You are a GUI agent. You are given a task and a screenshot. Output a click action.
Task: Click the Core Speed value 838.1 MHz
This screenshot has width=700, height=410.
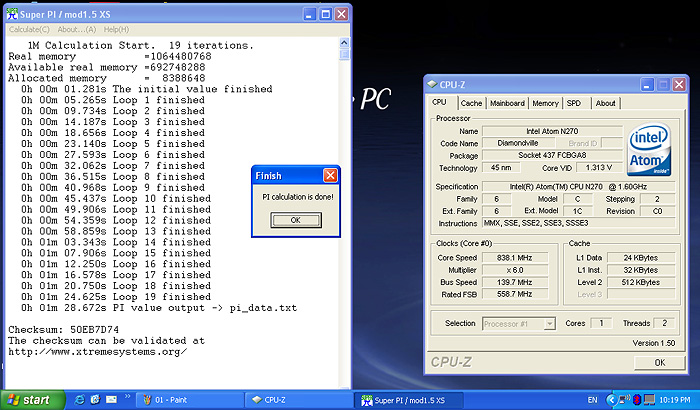pos(515,258)
